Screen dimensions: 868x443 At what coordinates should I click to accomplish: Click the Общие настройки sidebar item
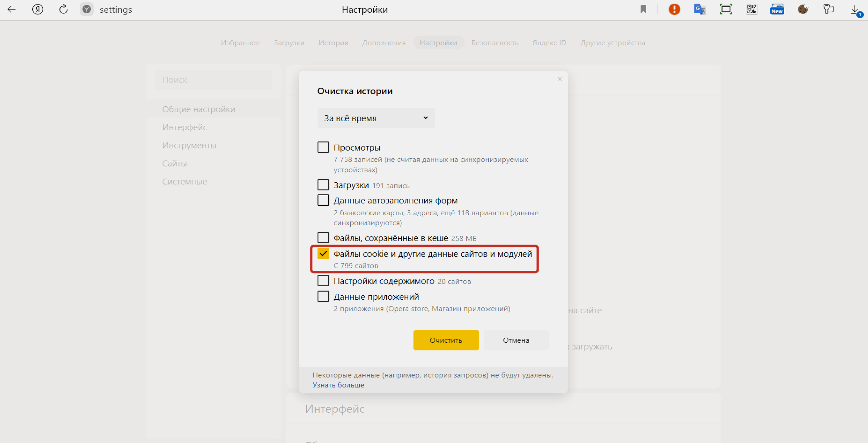(198, 109)
